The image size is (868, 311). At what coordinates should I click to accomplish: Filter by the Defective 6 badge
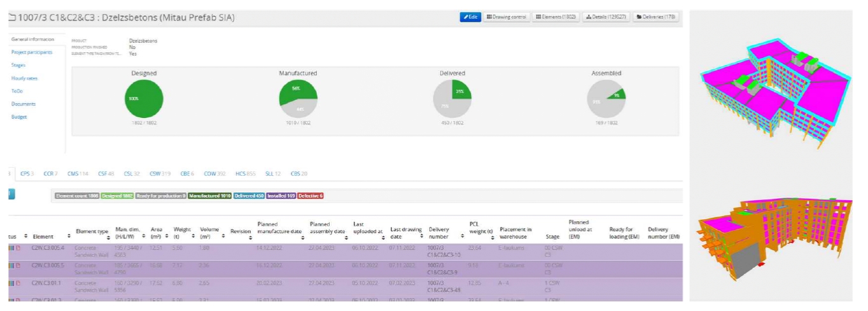tap(311, 196)
